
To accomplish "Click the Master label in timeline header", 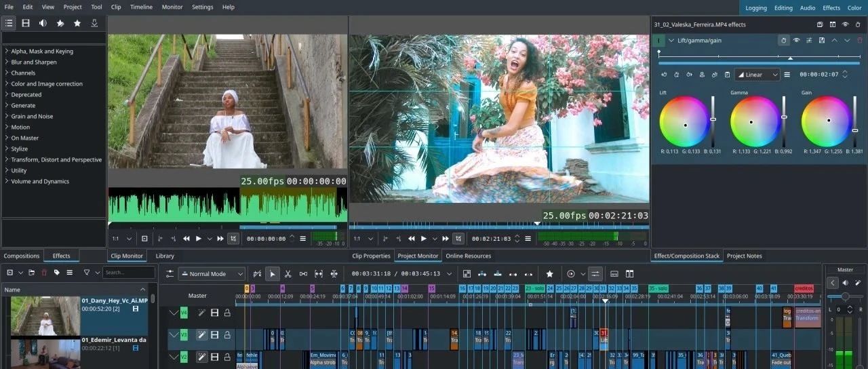I will (x=197, y=296).
